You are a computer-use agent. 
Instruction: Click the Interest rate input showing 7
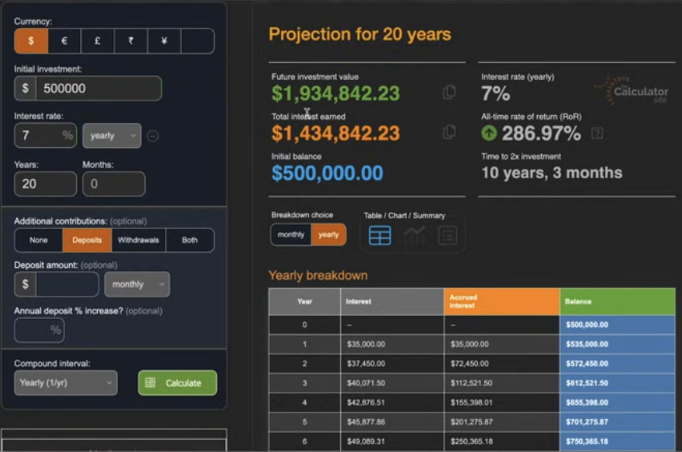pos(45,135)
